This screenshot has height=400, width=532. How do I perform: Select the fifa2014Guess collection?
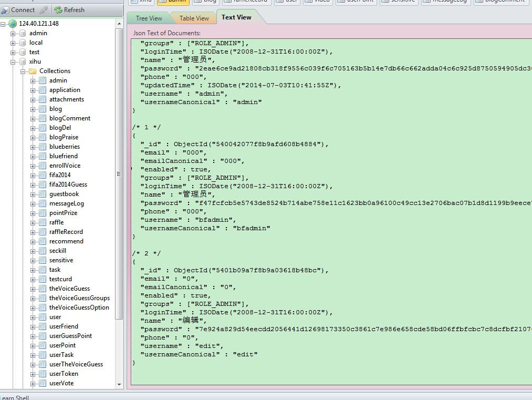pos(68,184)
